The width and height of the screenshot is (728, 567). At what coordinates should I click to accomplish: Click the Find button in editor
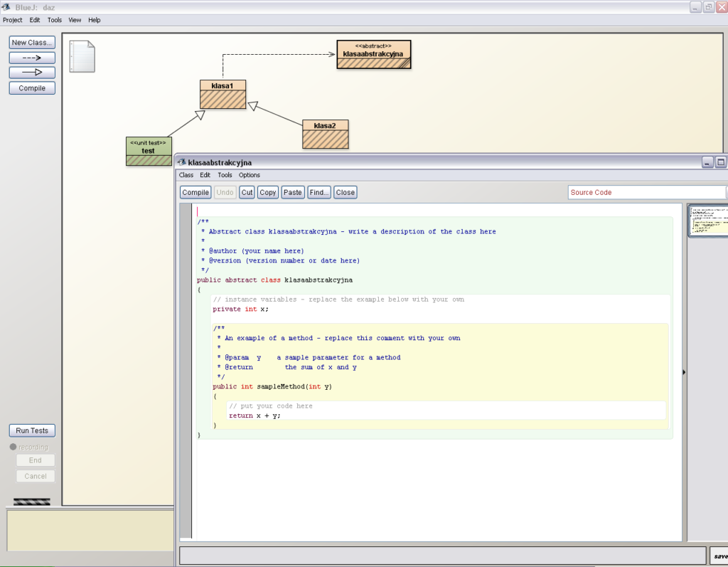click(319, 192)
